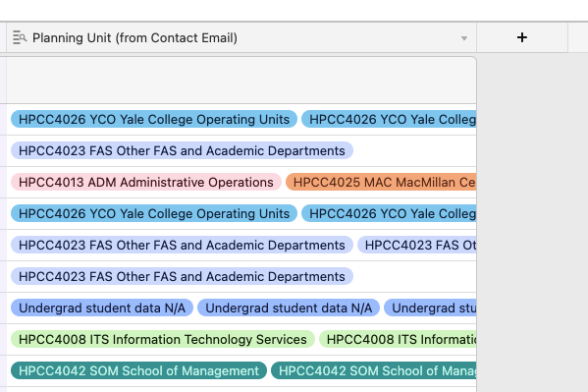Image resolution: width=588 pixels, height=392 pixels.
Task: Open the Planning Unit column dropdown arrow
Action: [464, 38]
